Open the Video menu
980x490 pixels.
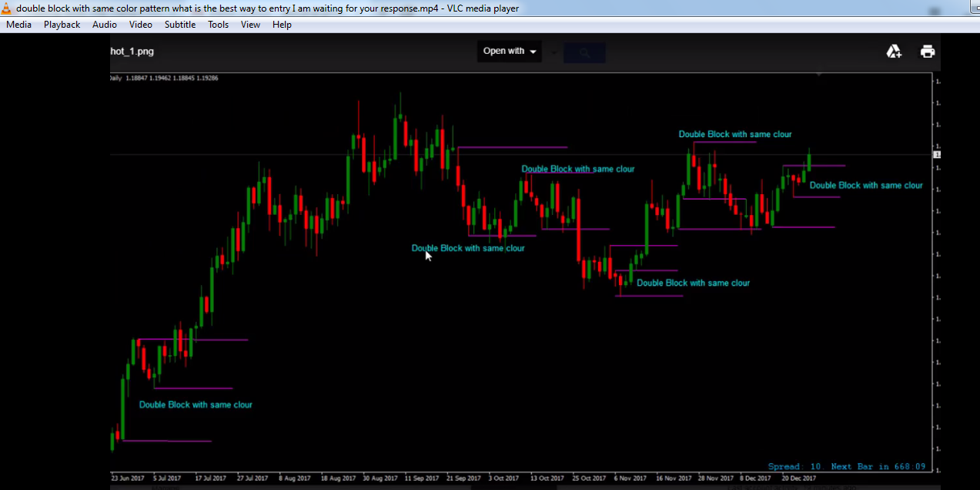point(141,25)
